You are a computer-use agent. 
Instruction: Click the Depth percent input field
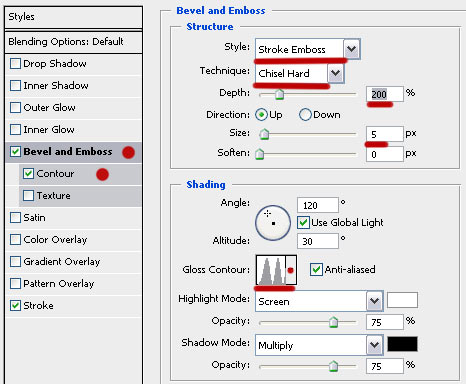(x=385, y=94)
